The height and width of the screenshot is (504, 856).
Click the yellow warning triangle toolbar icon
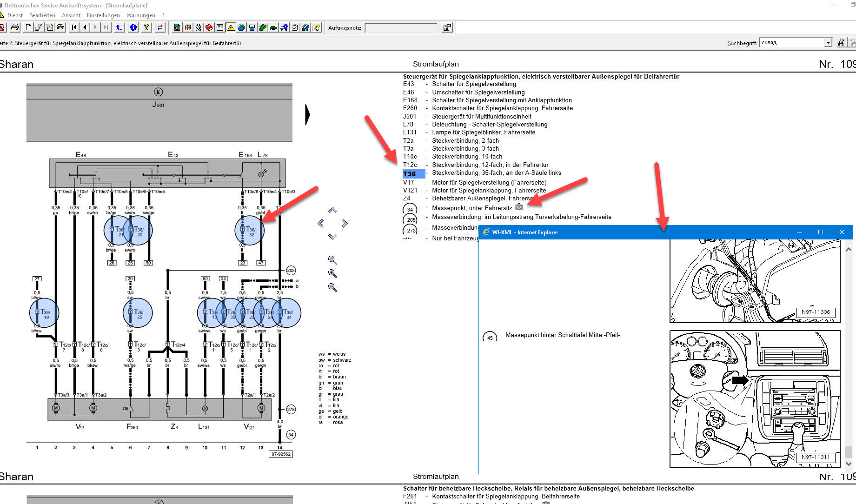(231, 28)
